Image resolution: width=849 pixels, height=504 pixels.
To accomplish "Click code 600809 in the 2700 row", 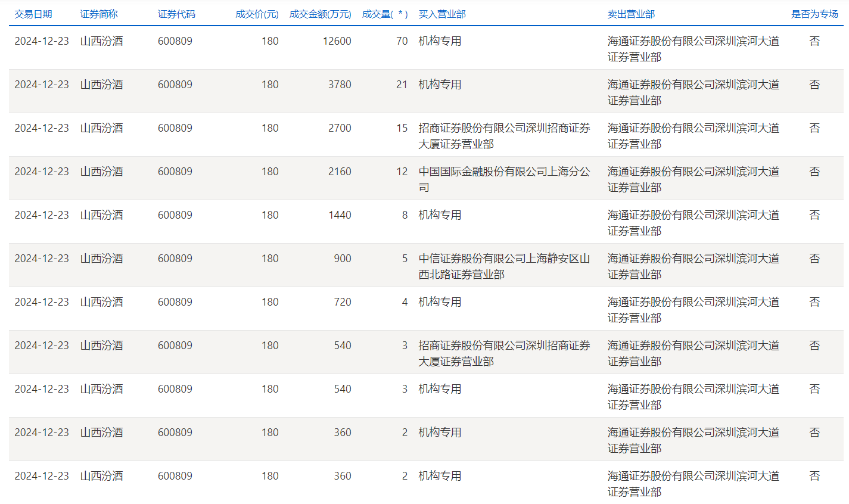I will coord(175,128).
